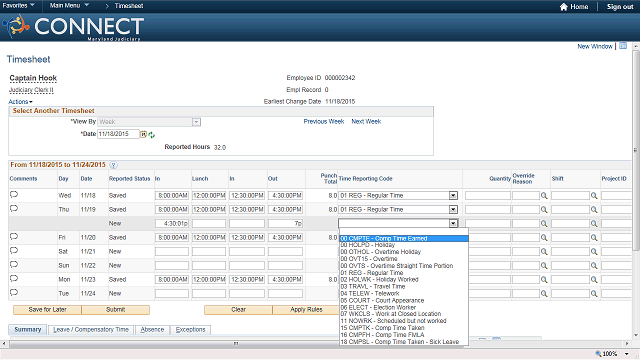640x360 pixels.
Task: Open the View By Week dropdown
Action: [x=196, y=122]
